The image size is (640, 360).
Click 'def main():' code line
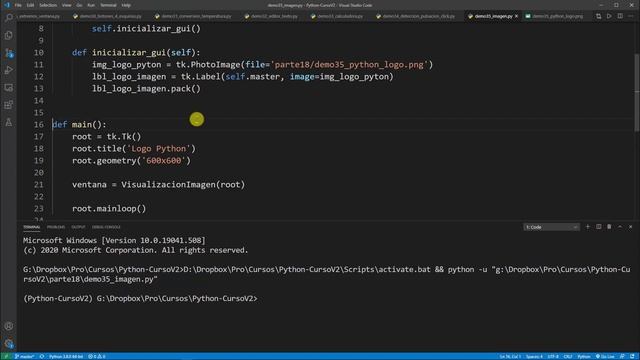pyautogui.click(x=79, y=124)
